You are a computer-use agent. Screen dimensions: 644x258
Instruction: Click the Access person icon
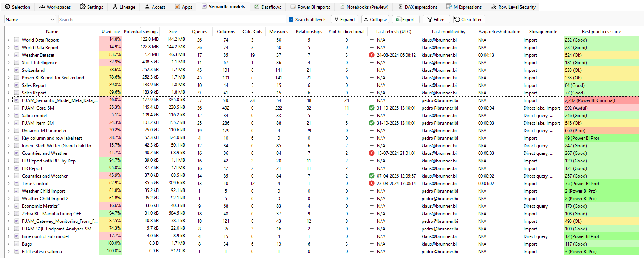tap(147, 7)
